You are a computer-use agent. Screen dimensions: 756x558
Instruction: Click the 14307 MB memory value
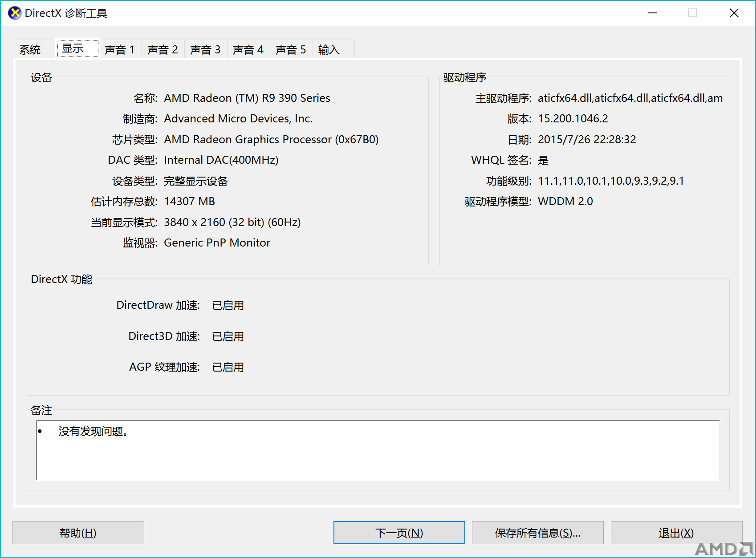pos(190,202)
